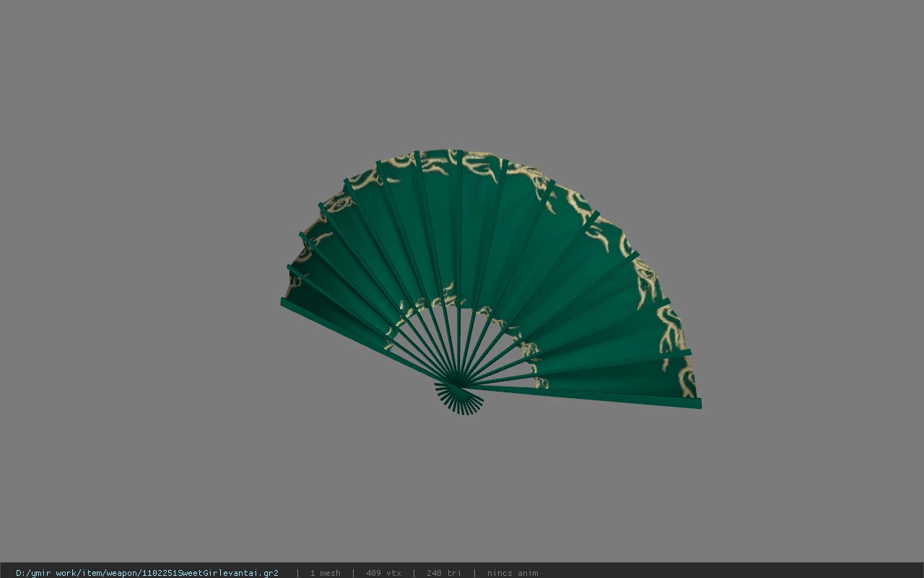This screenshot has height=578, width=924.
Task: Click the "409 vtx" vertex count
Action: (383, 573)
